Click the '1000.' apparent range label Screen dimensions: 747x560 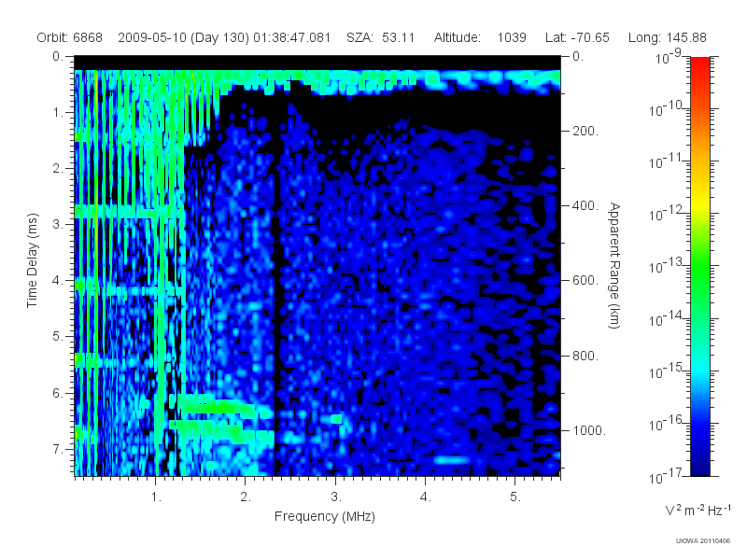click(x=589, y=430)
